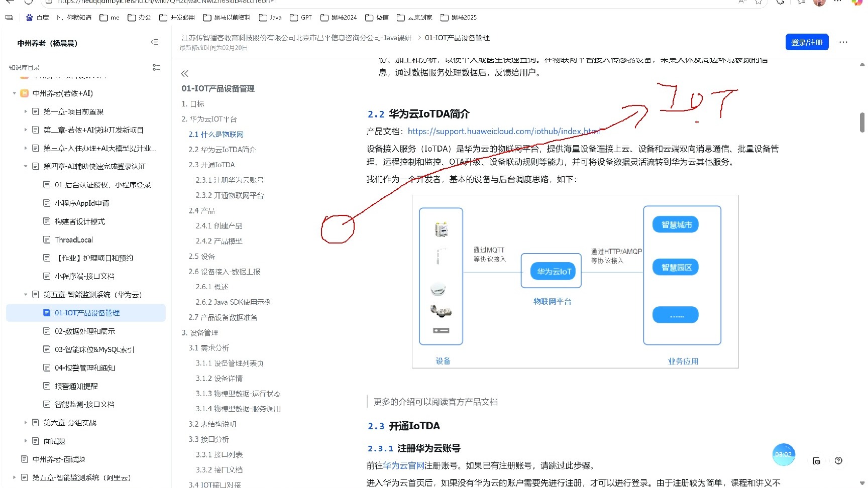Collapse the left knowledge base sidebar
868x488 pixels.
(x=155, y=42)
